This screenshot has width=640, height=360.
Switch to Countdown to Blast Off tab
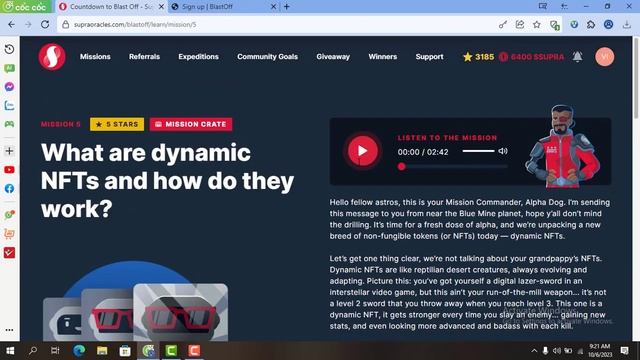point(110,7)
